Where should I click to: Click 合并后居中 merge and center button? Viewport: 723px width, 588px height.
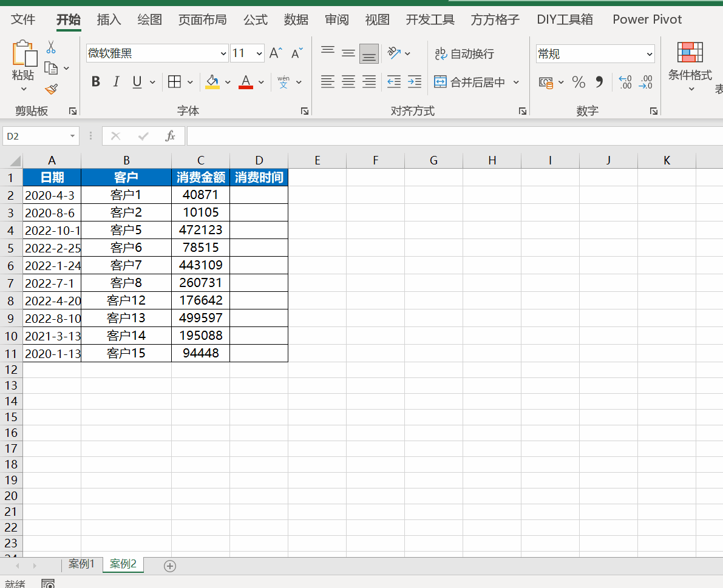pos(469,83)
